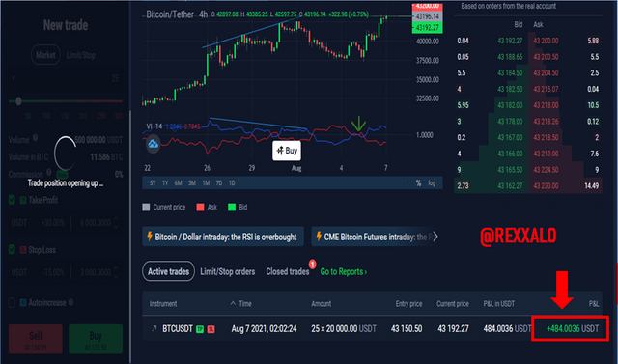Click the Auto increase info icon

point(70,302)
